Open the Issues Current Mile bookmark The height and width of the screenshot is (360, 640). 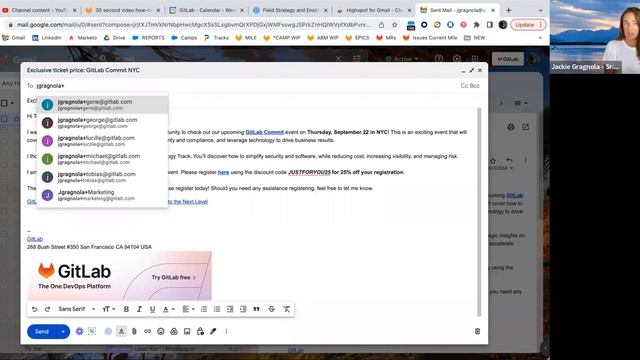[x=430, y=38]
